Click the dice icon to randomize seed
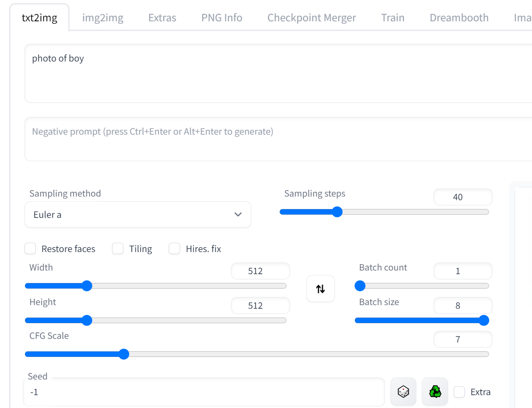Viewport: 532px width, 408px height. click(403, 392)
